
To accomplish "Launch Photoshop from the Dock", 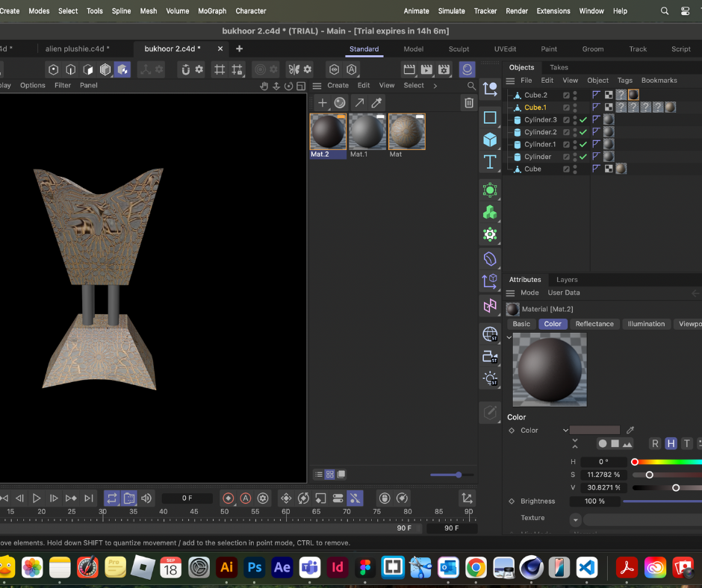I will click(254, 568).
